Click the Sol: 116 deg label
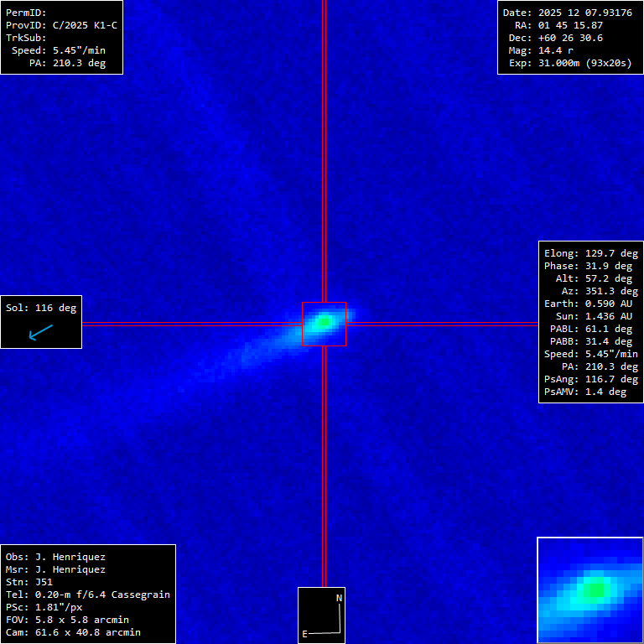Screen dimensions: 644x644 [41, 308]
